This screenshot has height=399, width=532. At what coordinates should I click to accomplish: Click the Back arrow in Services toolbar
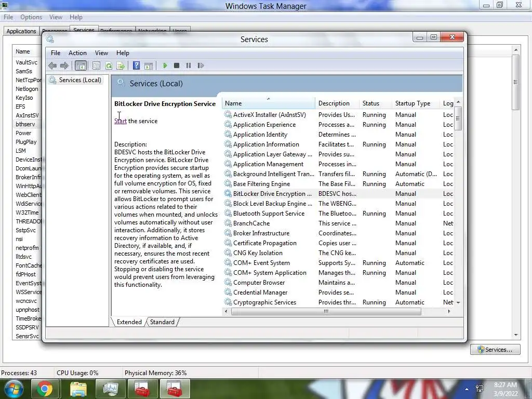52,66
